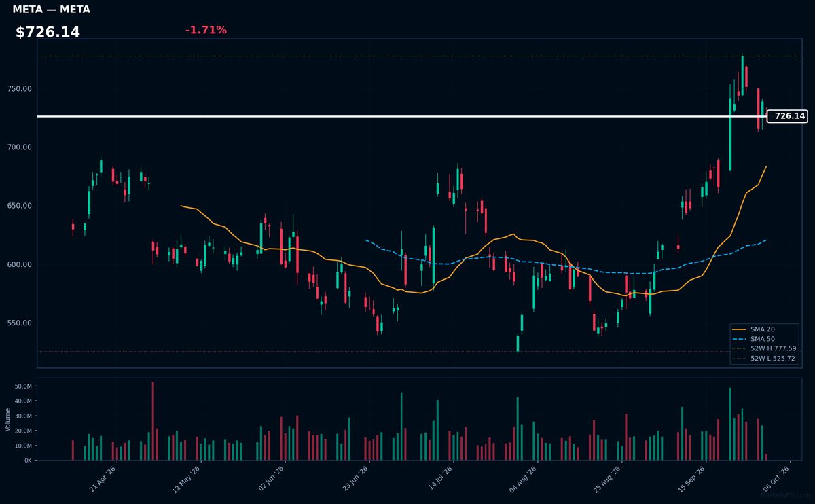Viewport: 815px width, 504px height.
Task: Click the tallest red volume bar in early May
Action: pyautogui.click(x=153, y=421)
